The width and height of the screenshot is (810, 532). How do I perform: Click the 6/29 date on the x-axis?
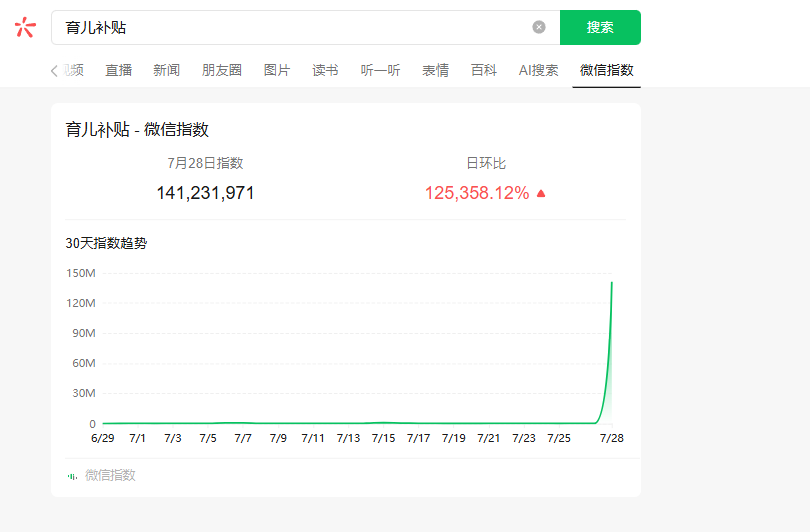coord(102,439)
